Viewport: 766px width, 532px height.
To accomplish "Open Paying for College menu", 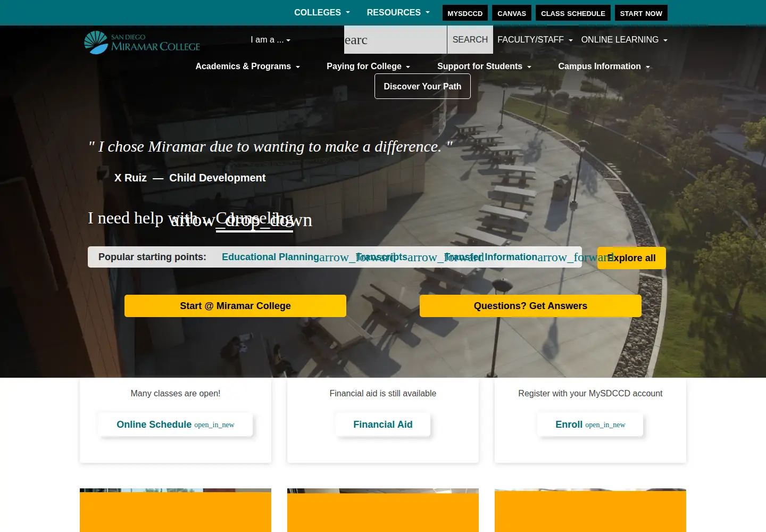I will pyautogui.click(x=369, y=66).
